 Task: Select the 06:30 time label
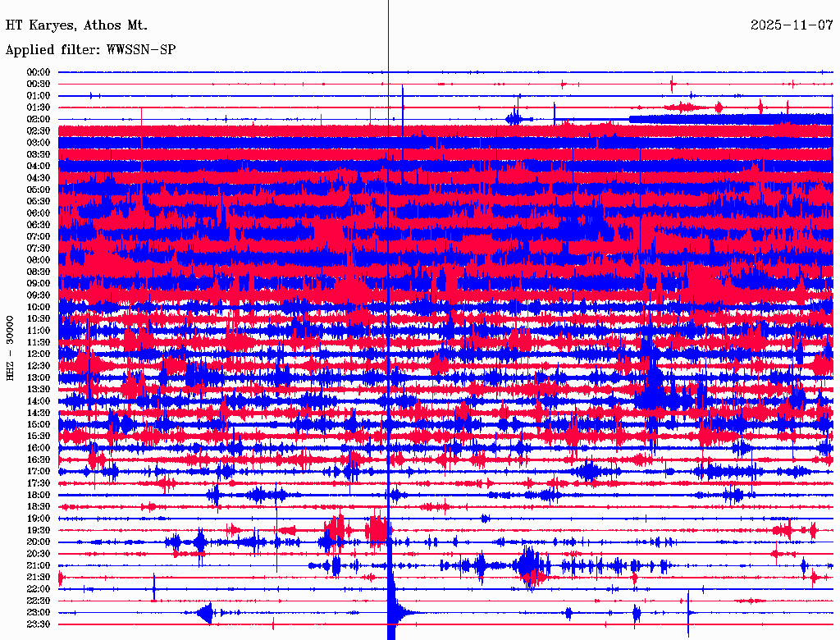click(39, 225)
